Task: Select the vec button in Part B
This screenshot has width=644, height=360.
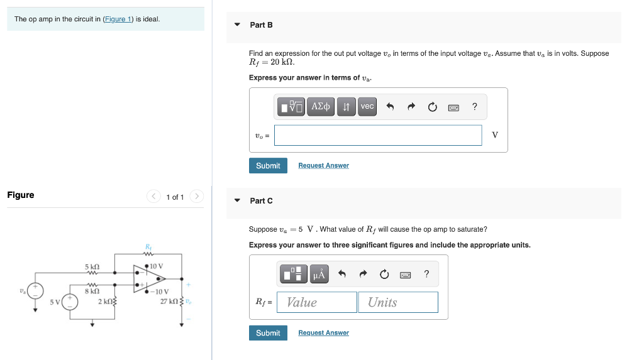Action: (x=367, y=107)
